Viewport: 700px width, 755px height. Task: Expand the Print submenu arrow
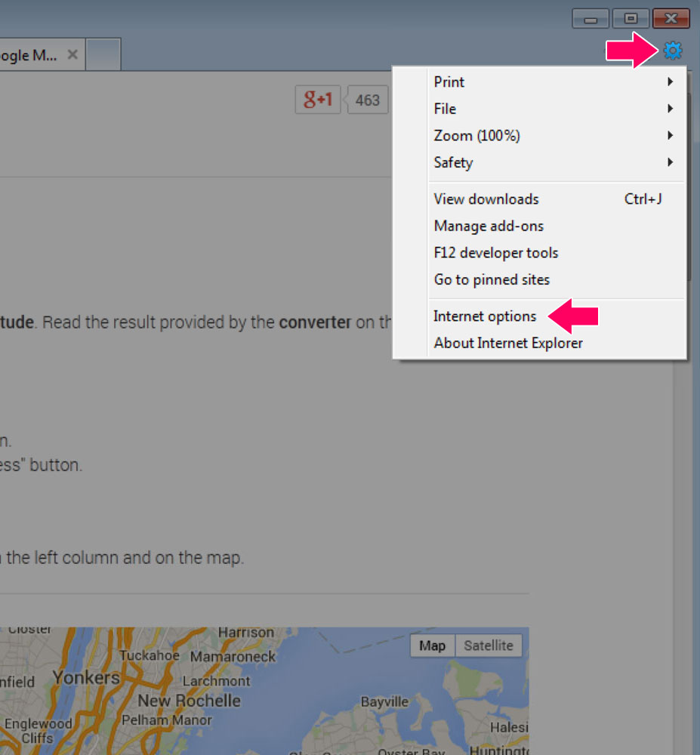[x=670, y=82]
